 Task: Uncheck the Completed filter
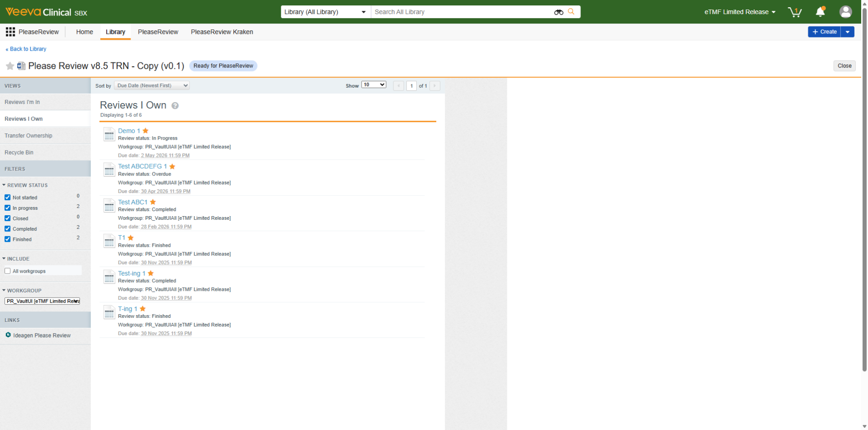(x=8, y=229)
